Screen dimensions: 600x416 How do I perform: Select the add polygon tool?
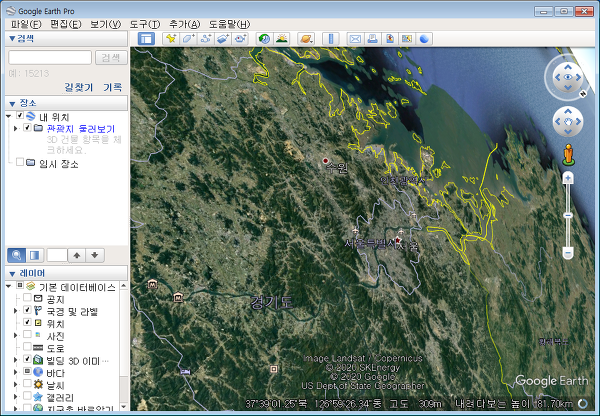(188, 39)
